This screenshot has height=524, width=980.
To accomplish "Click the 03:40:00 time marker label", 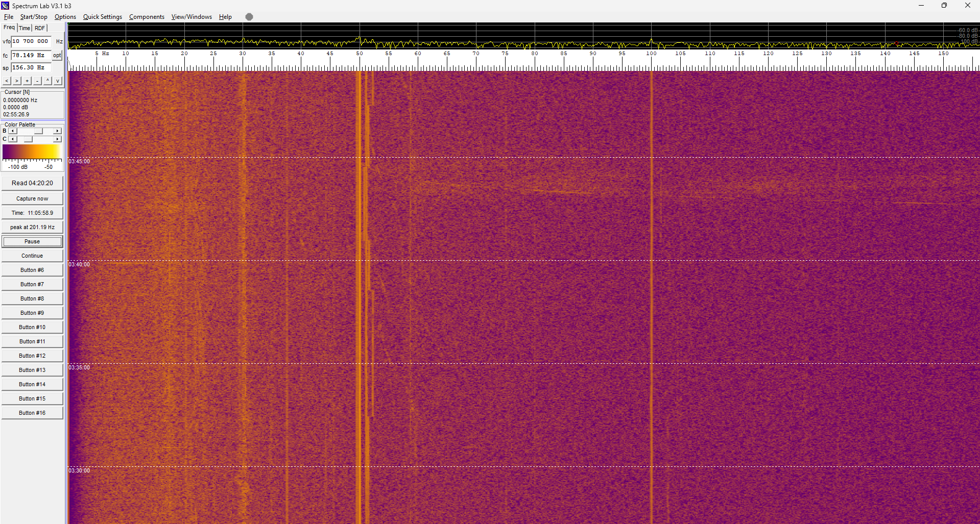I will [x=79, y=264].
